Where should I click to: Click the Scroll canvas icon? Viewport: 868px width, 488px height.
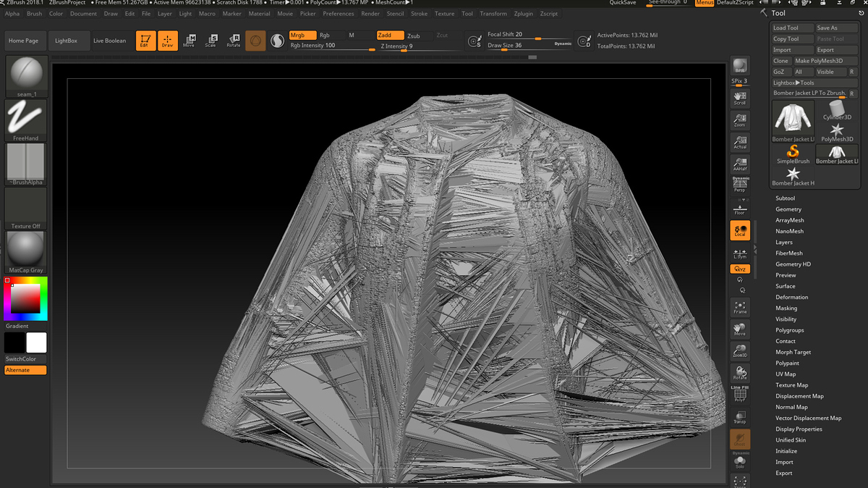click(740, 98)
